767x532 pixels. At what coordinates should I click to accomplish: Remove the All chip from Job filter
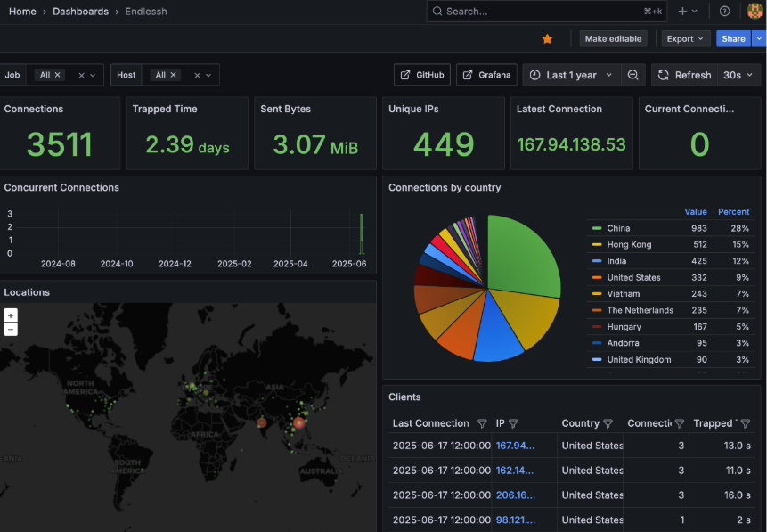click(58, 76)
